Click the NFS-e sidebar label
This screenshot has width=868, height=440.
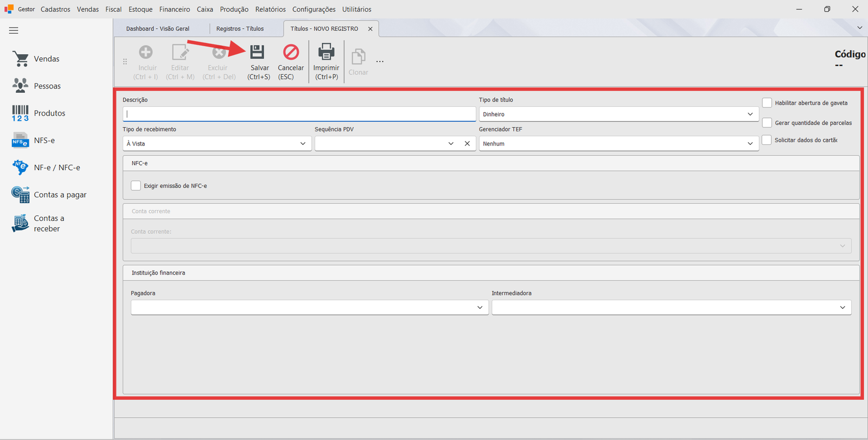point(44,141)
